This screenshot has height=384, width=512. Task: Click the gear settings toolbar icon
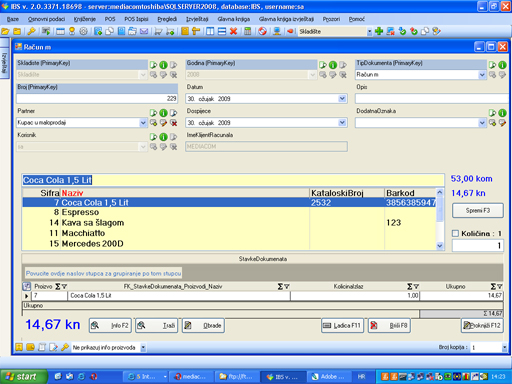83,32
